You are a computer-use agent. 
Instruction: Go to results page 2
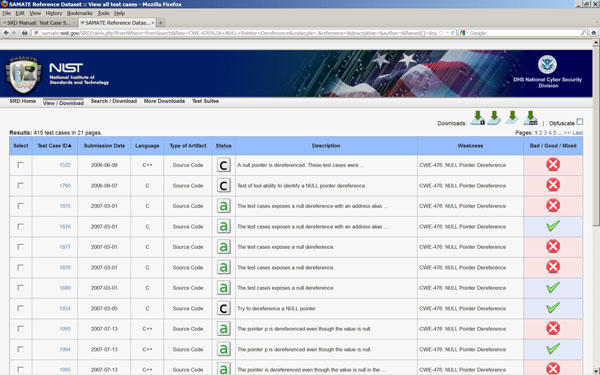click(541, 133)
